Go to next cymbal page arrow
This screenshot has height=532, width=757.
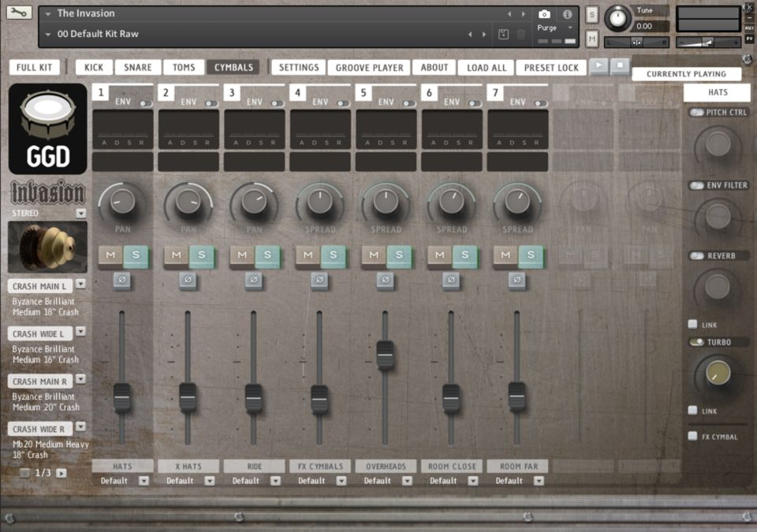click(62, 473)
